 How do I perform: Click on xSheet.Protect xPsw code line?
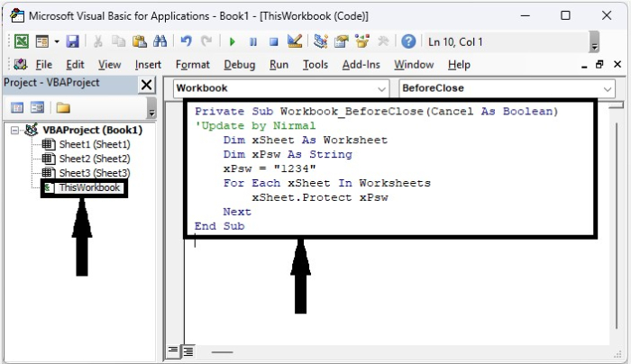(319, 197)
